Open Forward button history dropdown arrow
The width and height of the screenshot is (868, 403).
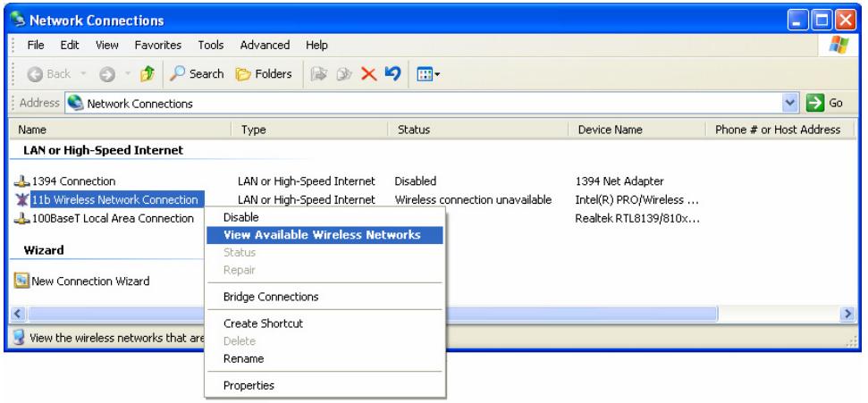(x=127, y=73)
